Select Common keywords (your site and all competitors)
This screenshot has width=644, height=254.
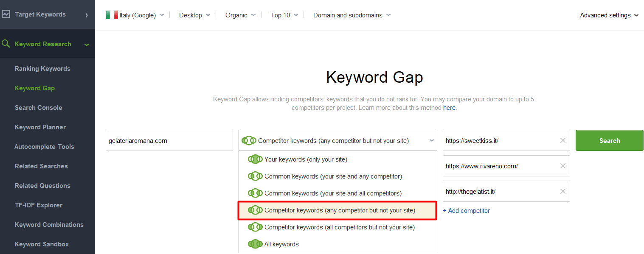click(x=337, y=193)
